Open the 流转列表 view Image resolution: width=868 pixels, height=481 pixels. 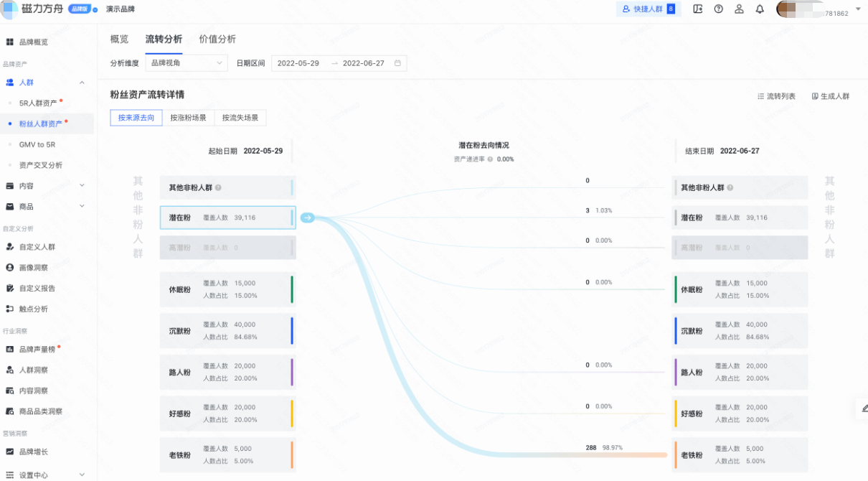pyautogui.click(x=775, y=95)
